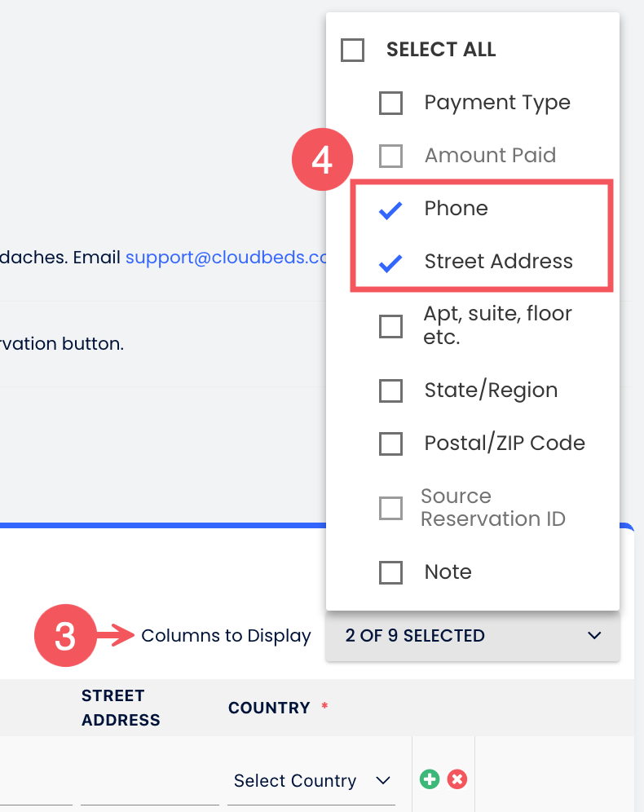The height and width of the screenshot is (812, 644).
Task: Open the support@cloudbeds email link
Action: click(226, 258)
